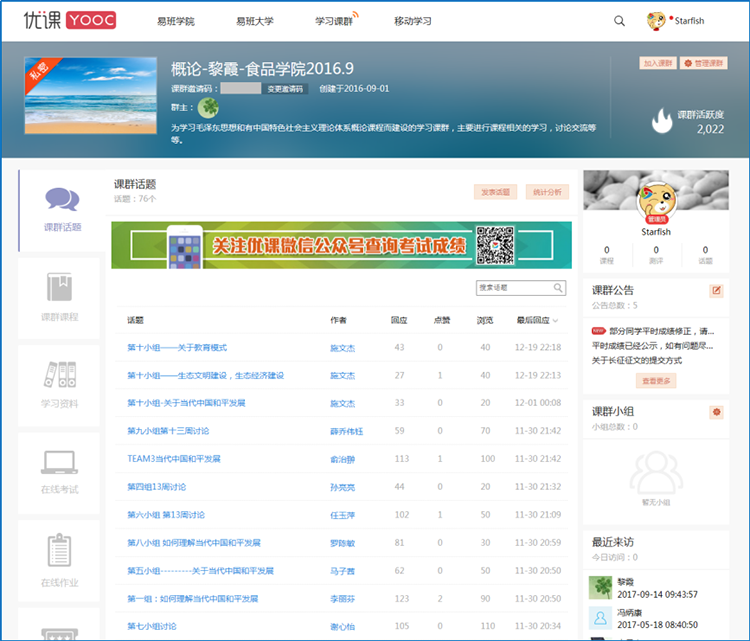The height and width of the screenshot is (641, 750).
Task: Go to 在线考试 in the sidebar
Action: 60,471
